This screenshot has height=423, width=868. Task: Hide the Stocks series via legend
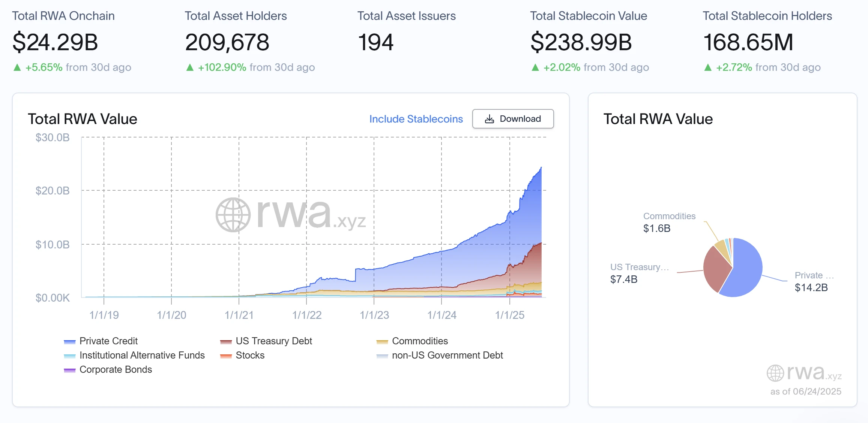pyautogui.click(x=249, y=355)
